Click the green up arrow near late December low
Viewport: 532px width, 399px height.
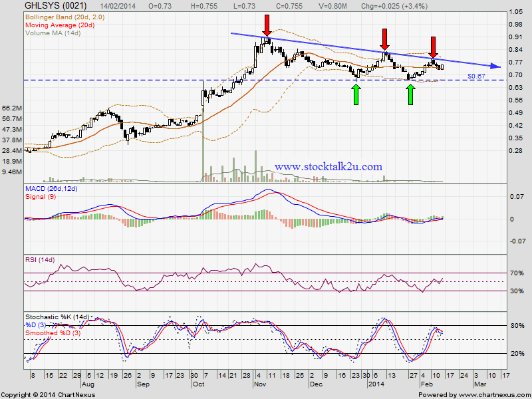(356, 94)
